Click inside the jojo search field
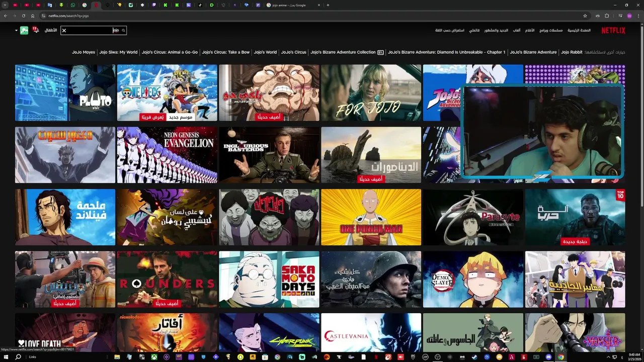 (94, 30)
